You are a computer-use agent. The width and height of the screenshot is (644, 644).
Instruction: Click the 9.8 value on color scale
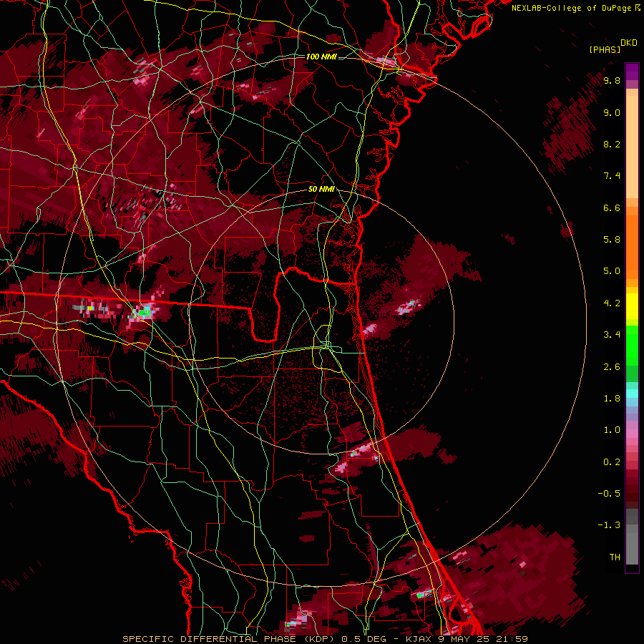tap(612, 81)
